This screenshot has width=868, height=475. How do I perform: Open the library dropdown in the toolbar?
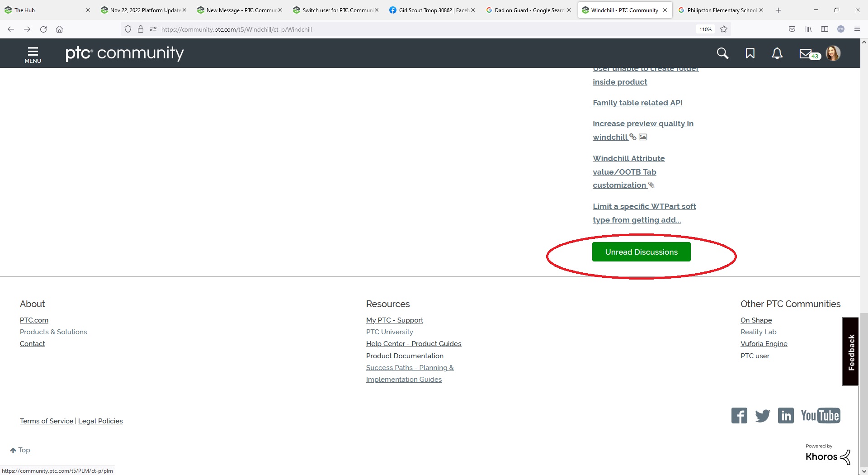coord(808,29)
